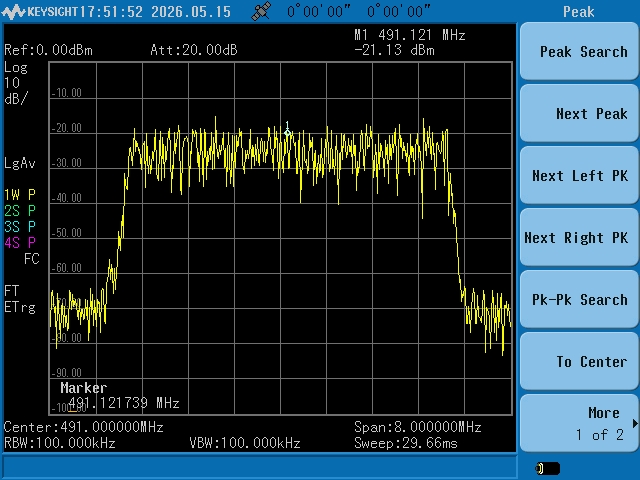Activate the Pk-Pk Search softkey
Image resolution: width=640 pixels, height=480 pixels.
click(579, 300)
